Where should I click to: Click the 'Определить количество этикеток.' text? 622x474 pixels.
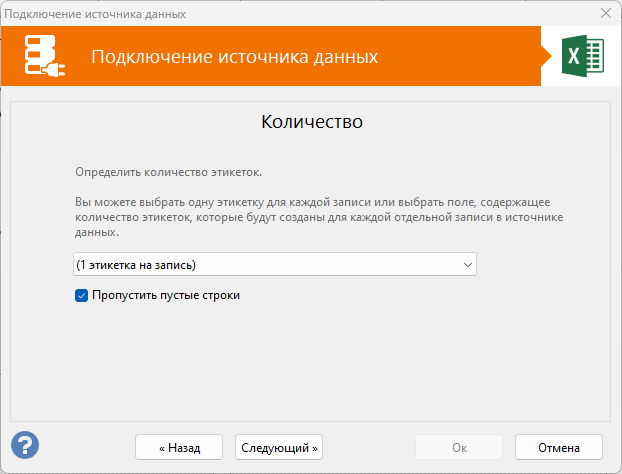coord(168,172)
